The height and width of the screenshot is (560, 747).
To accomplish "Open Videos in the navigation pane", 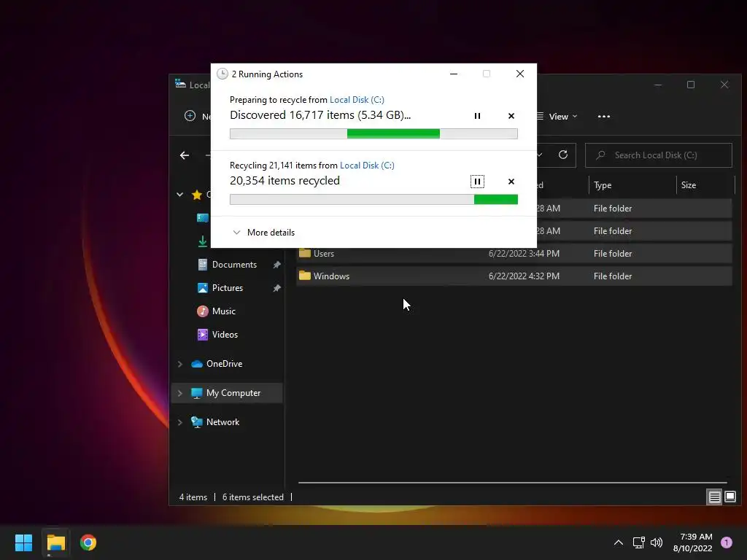I will pyautogui.click(x=225, y=334).
